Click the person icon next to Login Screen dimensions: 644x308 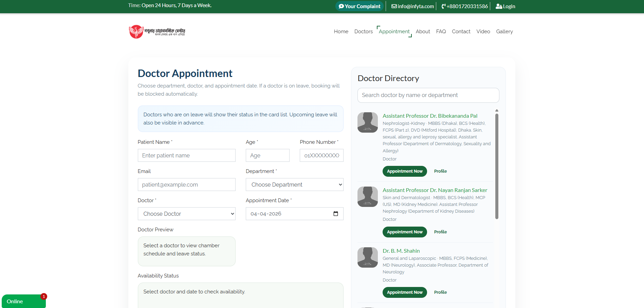click(498, 6)
